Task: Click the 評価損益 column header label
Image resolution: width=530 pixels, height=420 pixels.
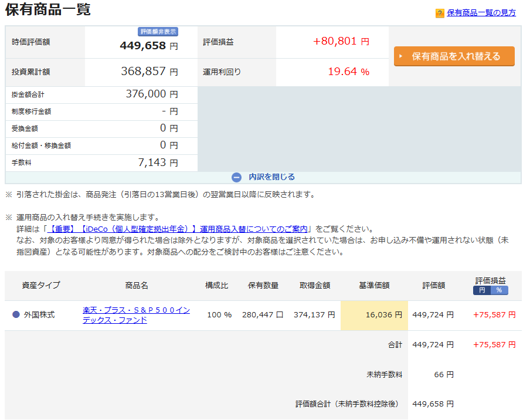Action: 490,280
